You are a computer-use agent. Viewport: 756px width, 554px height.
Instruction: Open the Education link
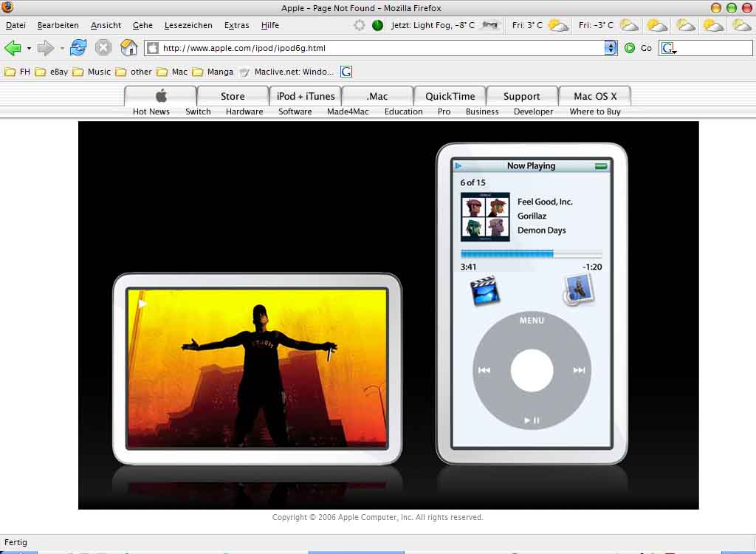tap(404, 112)
